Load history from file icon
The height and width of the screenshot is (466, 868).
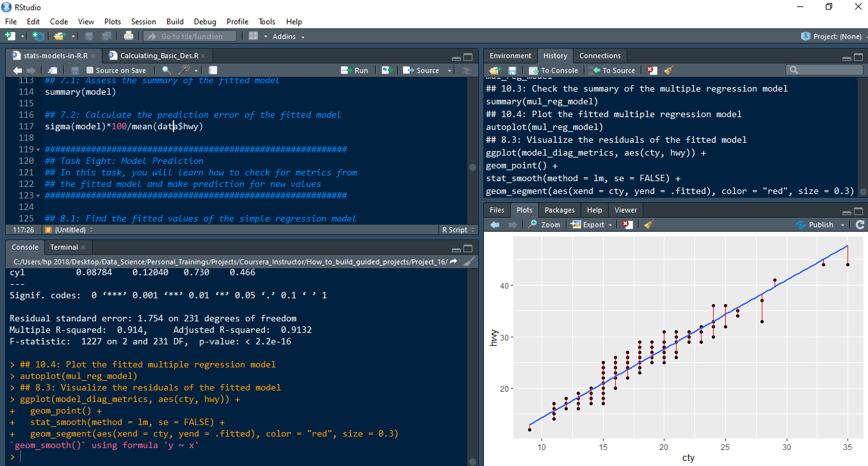click(x=494, y=70)
